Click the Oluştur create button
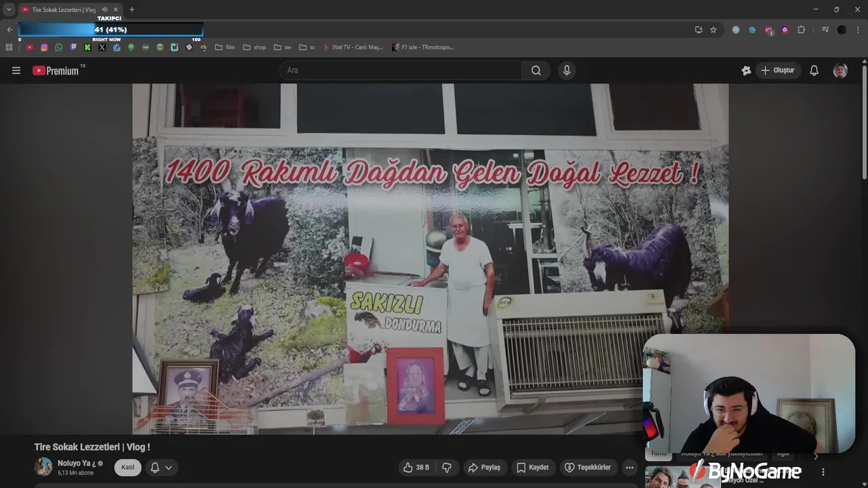868x488 pixels. click(778, 70)
